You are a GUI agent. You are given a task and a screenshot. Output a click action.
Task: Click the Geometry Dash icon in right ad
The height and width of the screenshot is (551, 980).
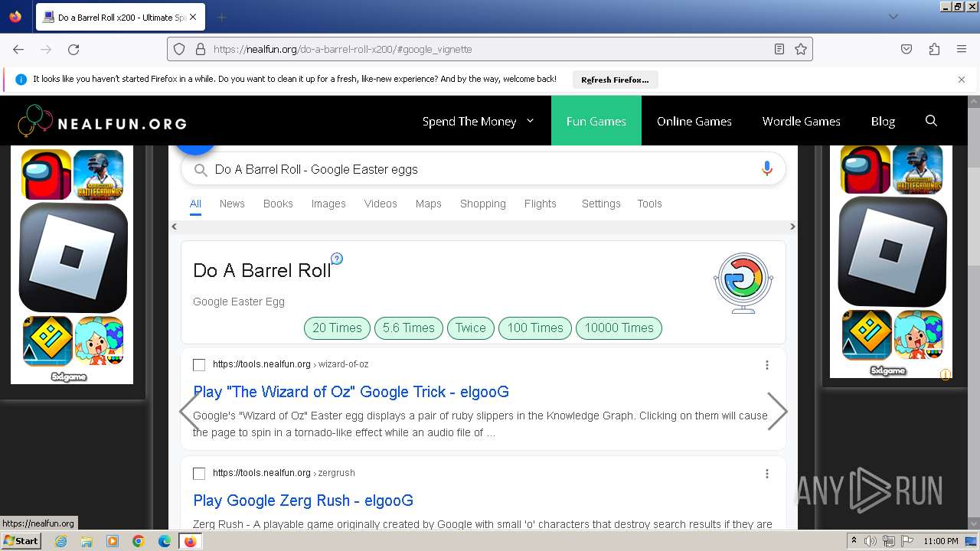pos(867,334)
